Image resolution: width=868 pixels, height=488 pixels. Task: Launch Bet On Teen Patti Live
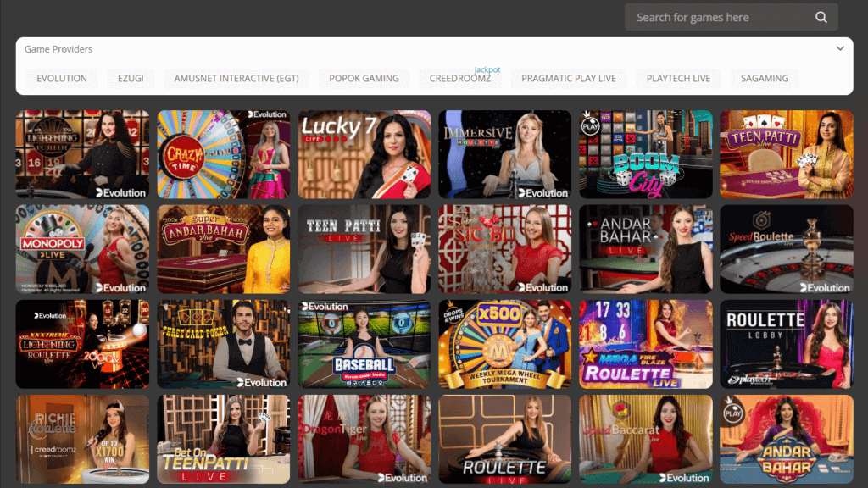click(224, 440)
